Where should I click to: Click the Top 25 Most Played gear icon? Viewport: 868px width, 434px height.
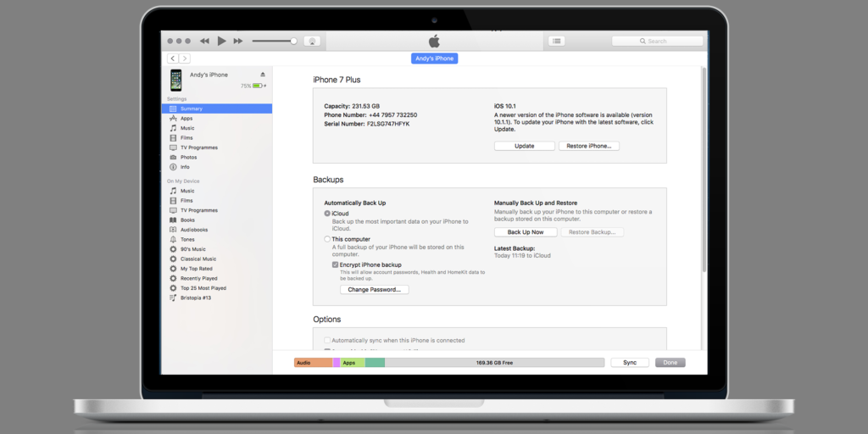click(x=173, y=288)
